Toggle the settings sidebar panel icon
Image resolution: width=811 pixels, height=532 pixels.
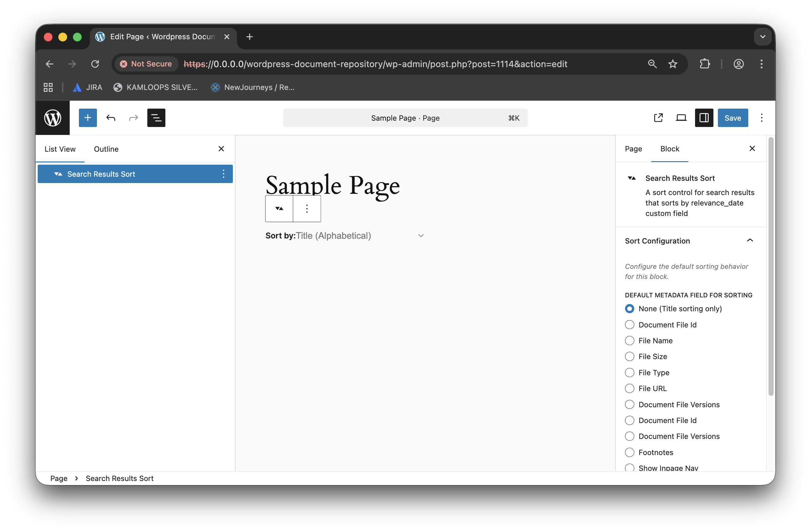click(704, 118)
